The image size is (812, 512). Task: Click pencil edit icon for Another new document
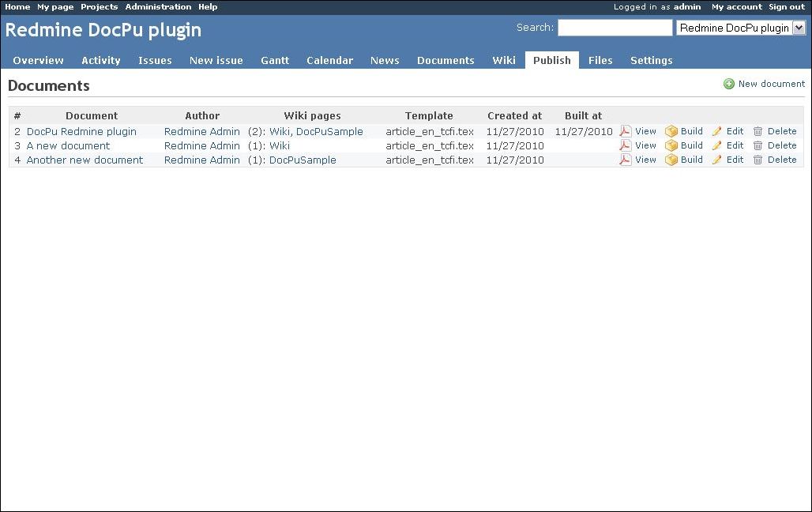point(717,160)
